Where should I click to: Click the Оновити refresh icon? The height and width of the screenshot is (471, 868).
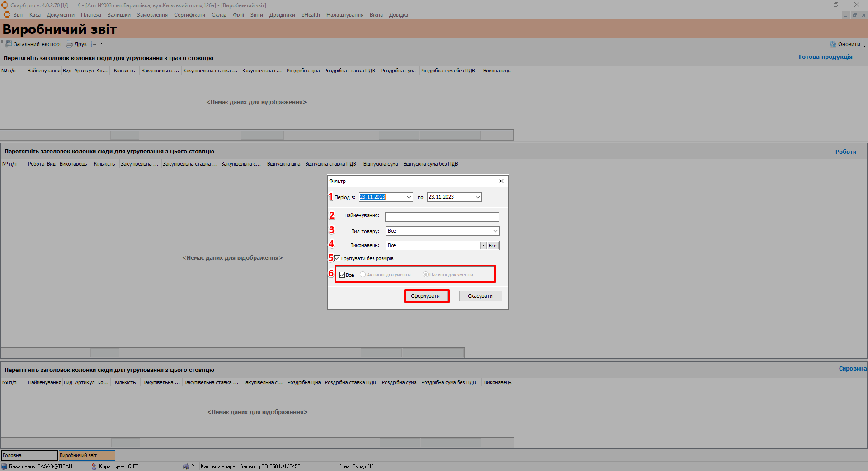[x=832, y=44]
